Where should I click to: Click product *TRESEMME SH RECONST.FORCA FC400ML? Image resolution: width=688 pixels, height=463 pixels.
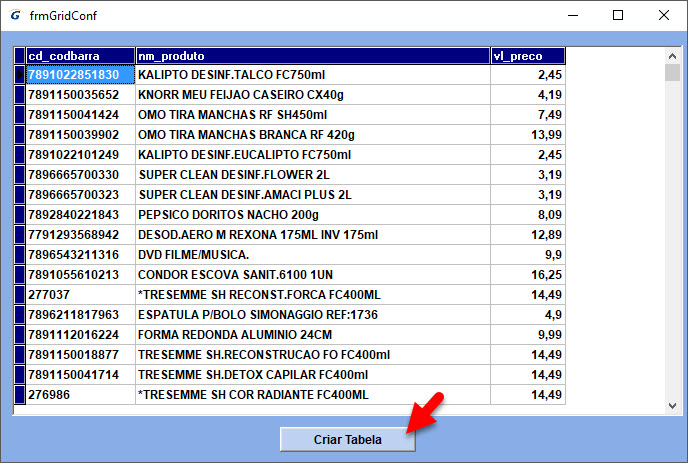[x=313, y=294]
